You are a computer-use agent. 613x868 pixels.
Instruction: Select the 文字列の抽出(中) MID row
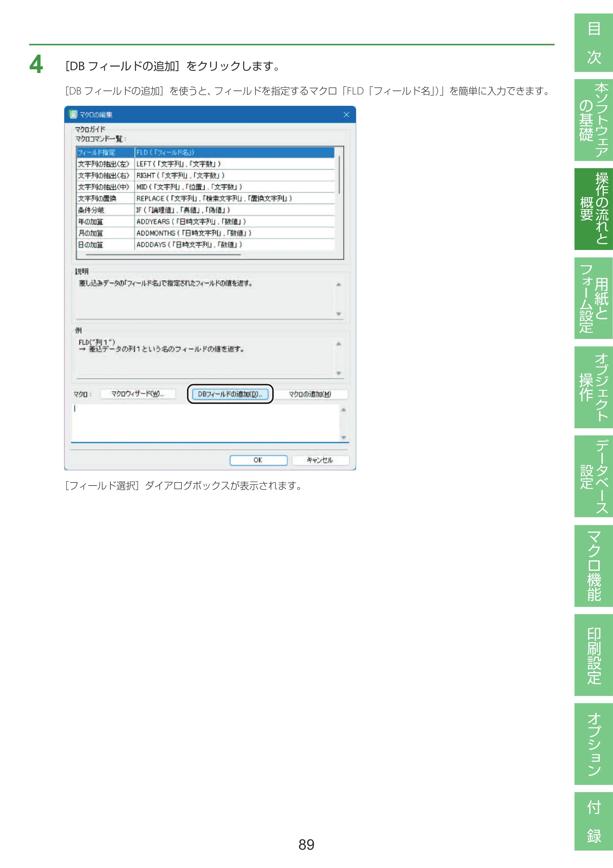tap(205, 187)
